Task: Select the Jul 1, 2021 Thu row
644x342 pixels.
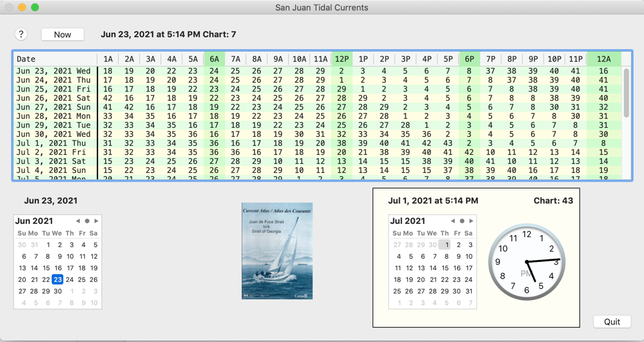Action: click(54, 143)
